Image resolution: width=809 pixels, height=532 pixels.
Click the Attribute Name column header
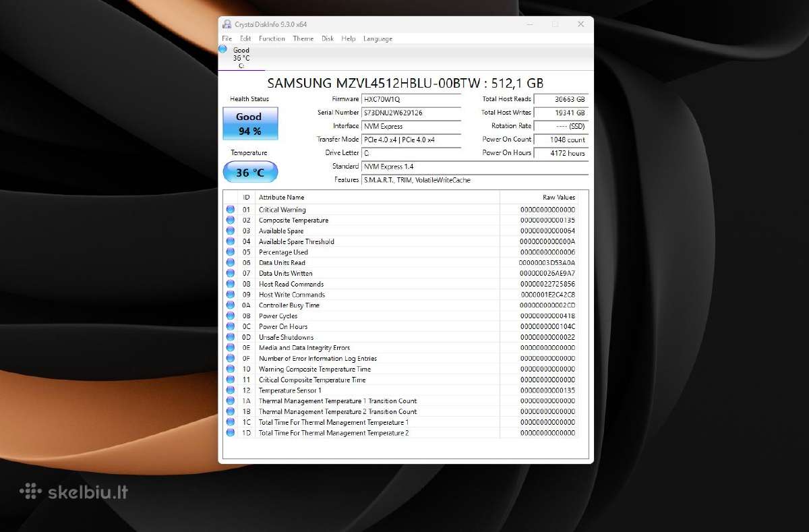tap(378, 198)
